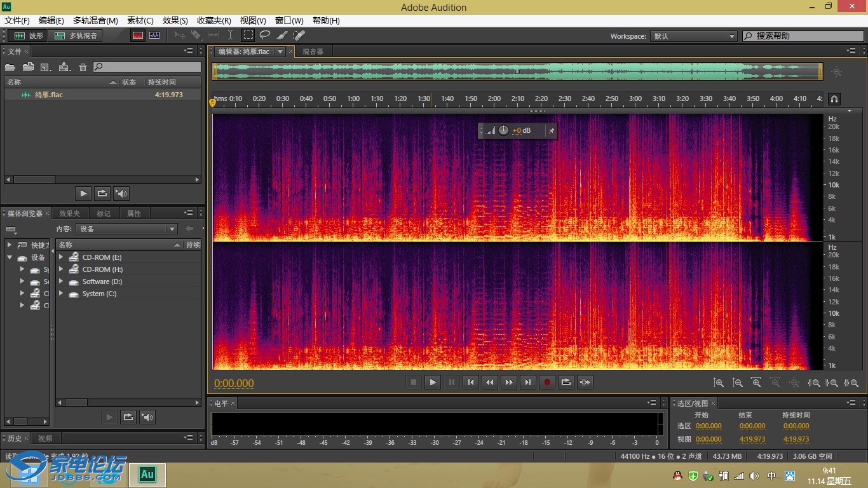The height and width of the screenshot is (488, 868).
Task: Move playhead to previous marker
Action: point(471,382)
